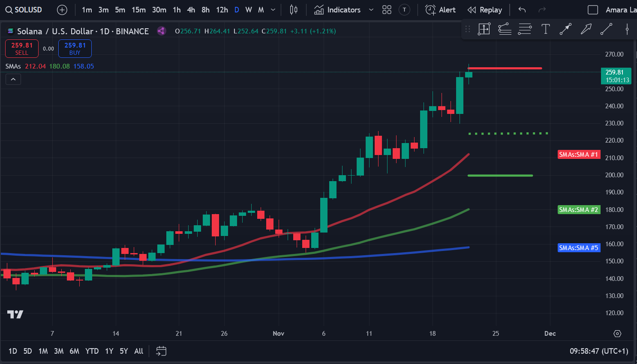Set date range to 5Y
The image size is (637, 364).
124,351
